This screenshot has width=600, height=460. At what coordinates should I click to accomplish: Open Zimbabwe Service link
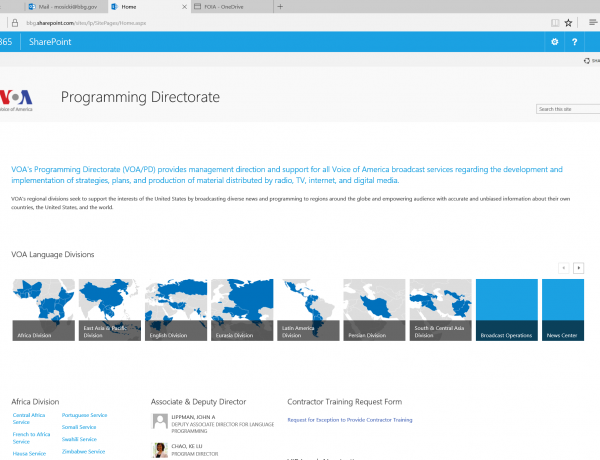[x=83, y=452]
